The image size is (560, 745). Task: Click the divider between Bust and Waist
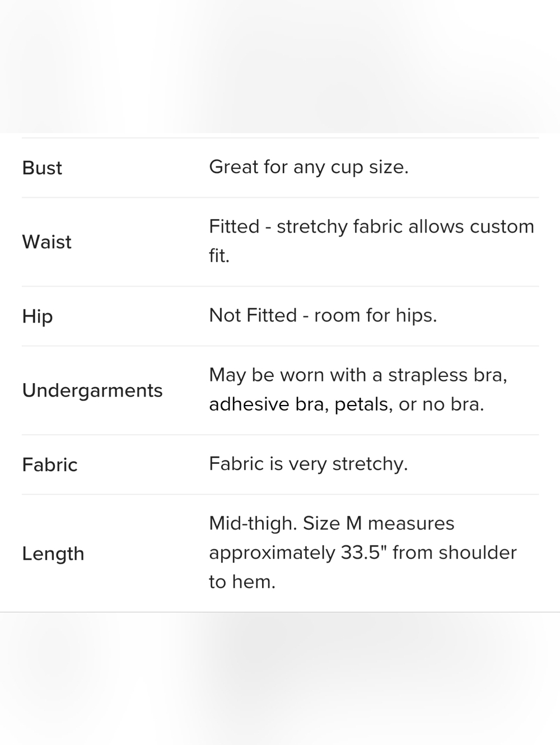click(x=280, y=197)
